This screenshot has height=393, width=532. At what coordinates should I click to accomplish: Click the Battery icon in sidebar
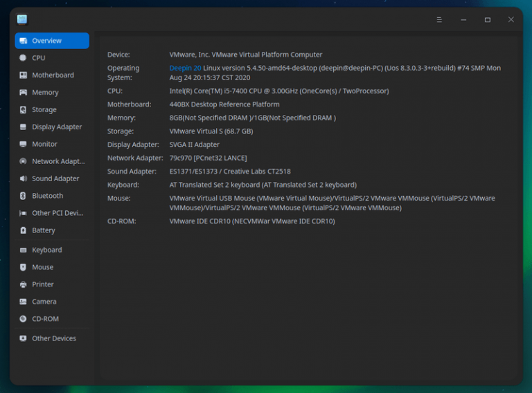pyautogui.click(x=24, y=230)
